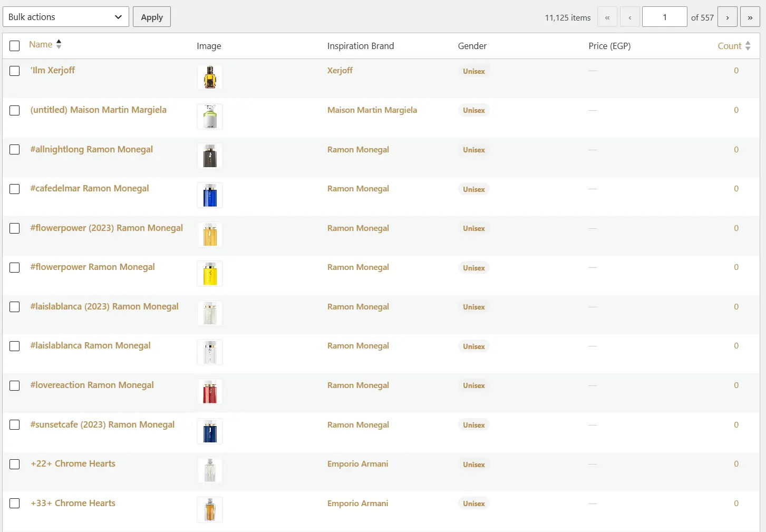Go to the previous page
766x532 pixels.
(630, 17)
